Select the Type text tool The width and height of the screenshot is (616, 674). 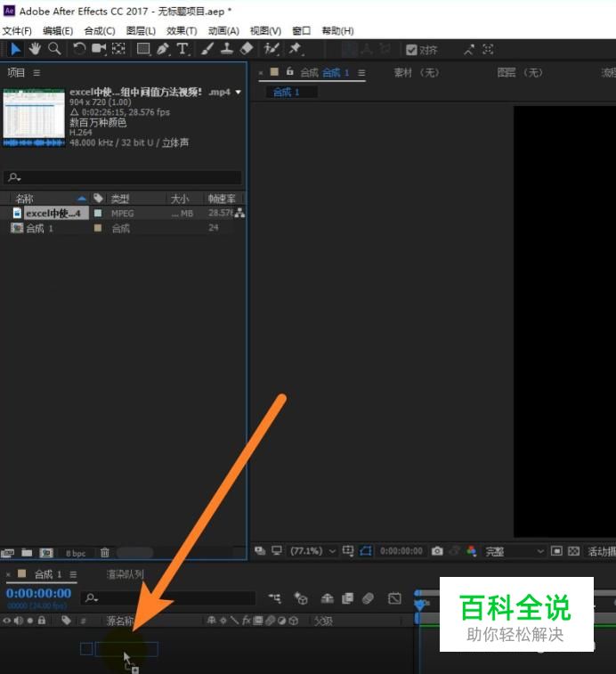[x=182, y=49]
